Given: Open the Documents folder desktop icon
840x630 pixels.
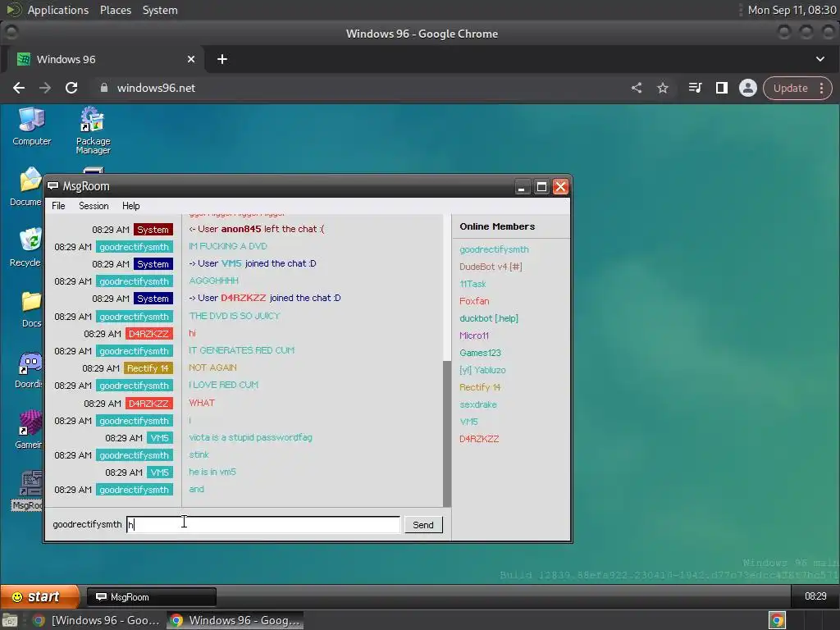Looking at the screenshot, I should 26,186.
